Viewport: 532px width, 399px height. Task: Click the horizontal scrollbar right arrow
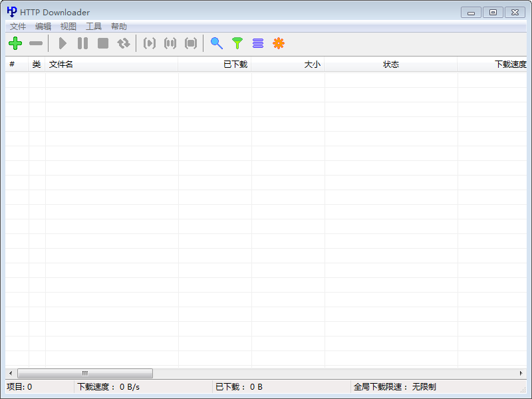click(521, 374)
